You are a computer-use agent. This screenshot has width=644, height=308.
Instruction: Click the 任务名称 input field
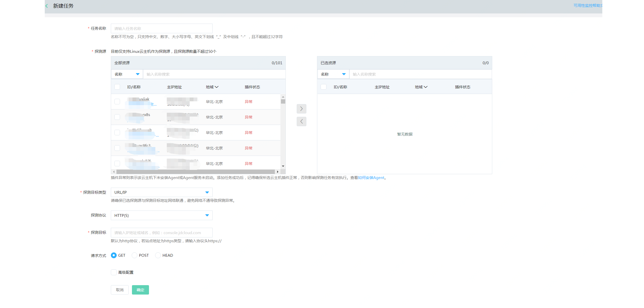pos(161,28)
